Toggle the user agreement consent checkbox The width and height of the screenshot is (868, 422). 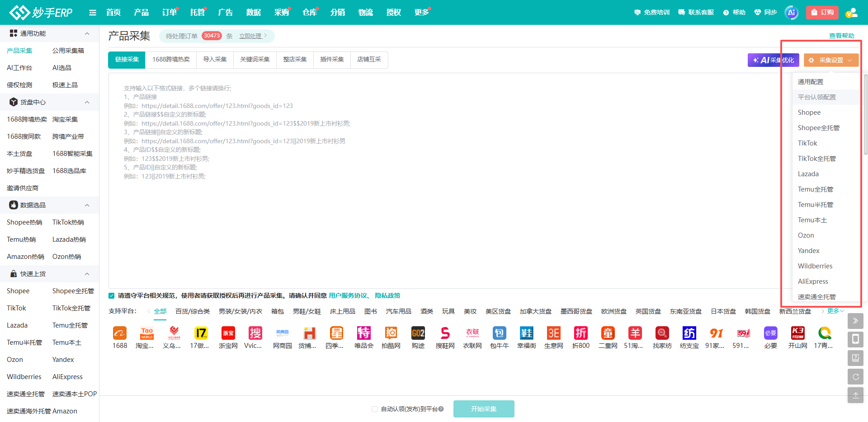pos(112,296)
